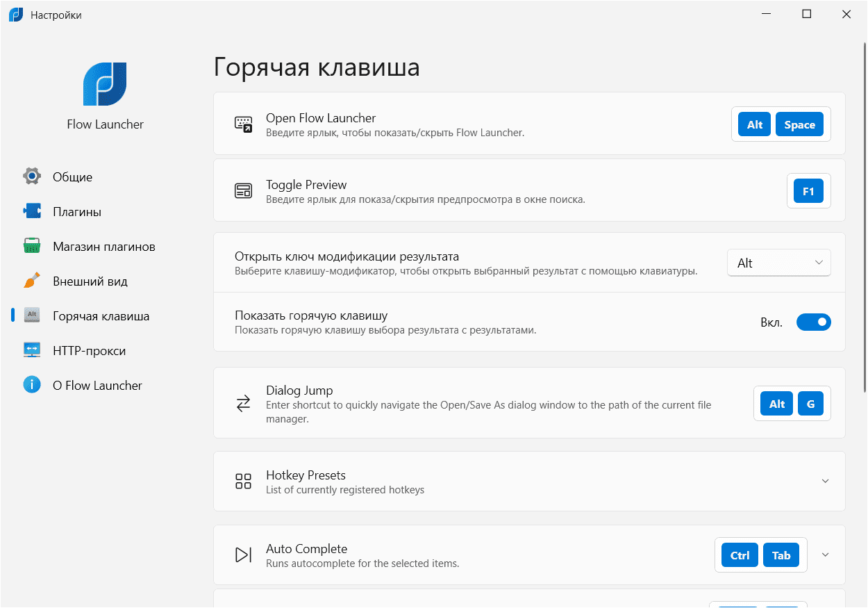Image resolution: width=868 pixels, height=608 pixels.
Task: Switch to the Внешний вид tab
Action: coord(90,281)
